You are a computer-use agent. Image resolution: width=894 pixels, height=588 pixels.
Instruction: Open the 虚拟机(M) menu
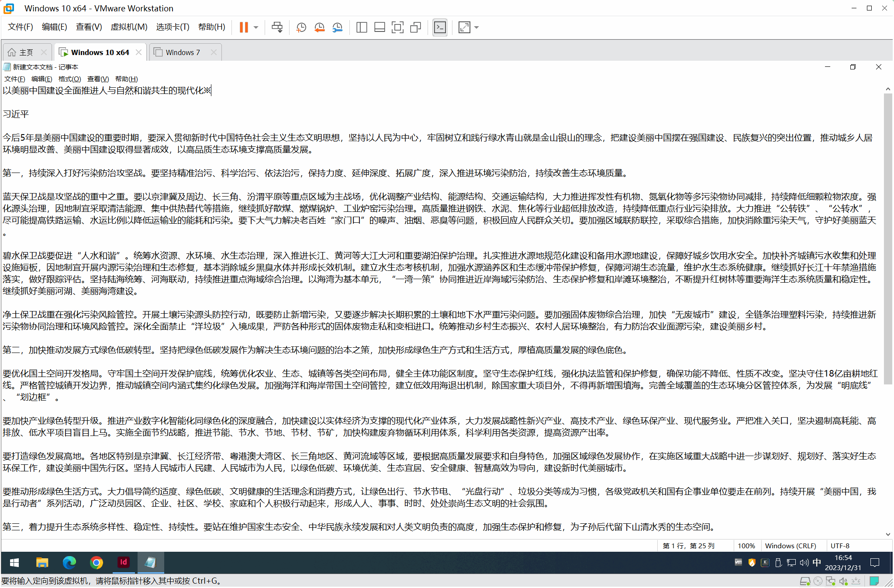tap(129, 27)
